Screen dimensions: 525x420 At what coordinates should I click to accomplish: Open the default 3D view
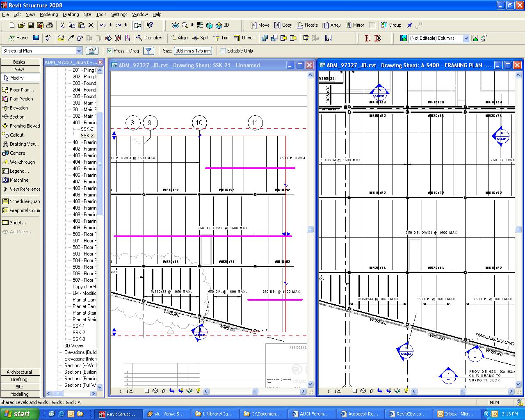(223, 25)
